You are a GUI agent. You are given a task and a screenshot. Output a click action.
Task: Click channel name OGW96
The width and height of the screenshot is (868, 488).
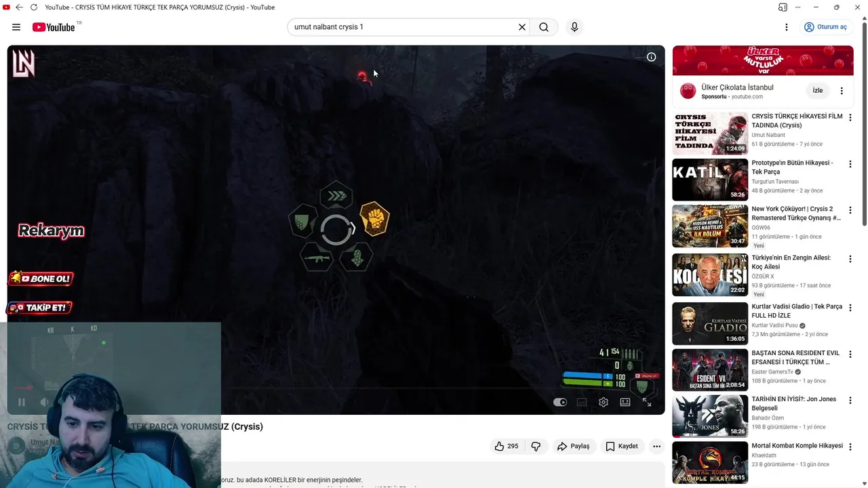[x=761, y=228]
